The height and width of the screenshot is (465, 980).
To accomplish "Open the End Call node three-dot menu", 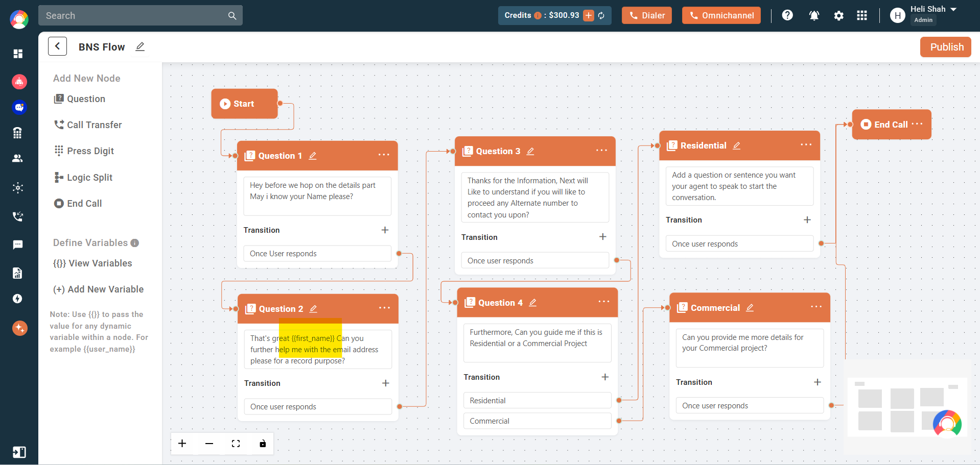I will [917, 124].
